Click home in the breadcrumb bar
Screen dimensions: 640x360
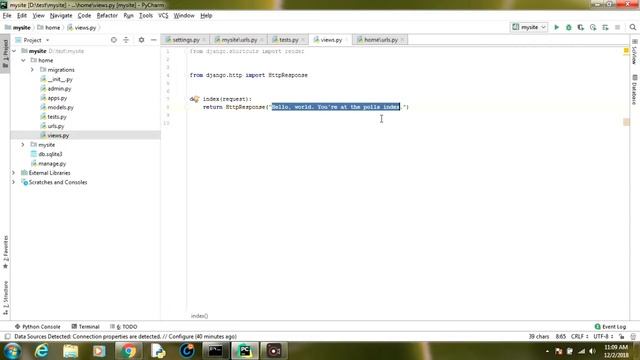point(49,28)
